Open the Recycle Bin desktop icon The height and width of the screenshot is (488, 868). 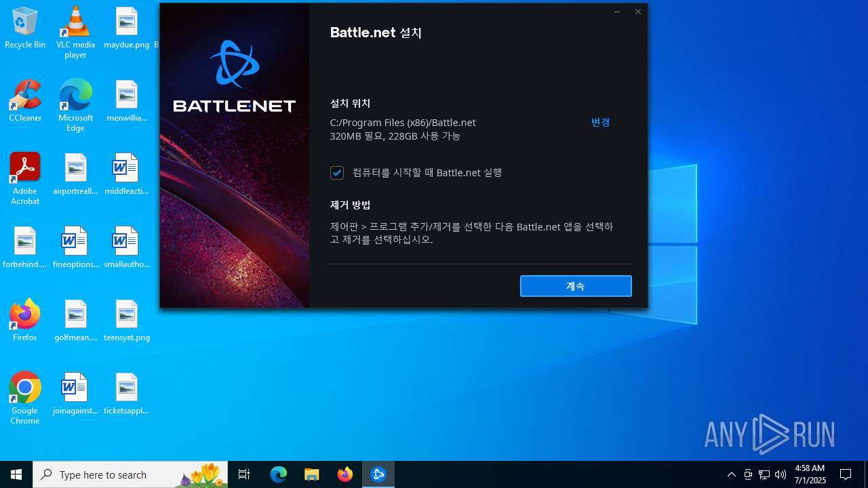[x=25, y=28]
